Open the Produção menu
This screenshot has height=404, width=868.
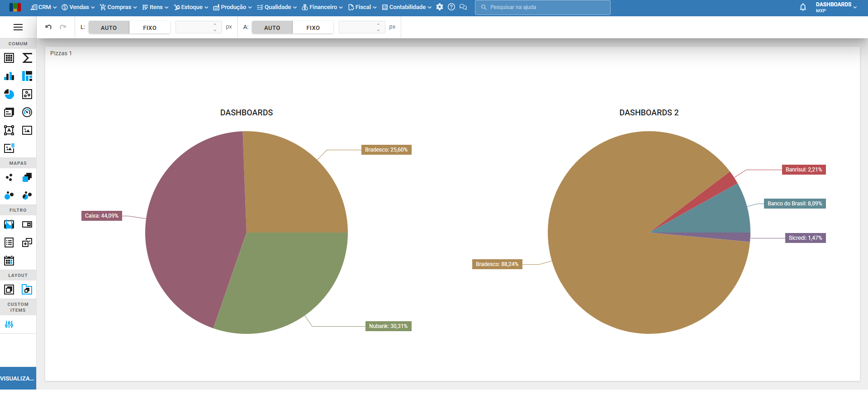pos(232,7)
